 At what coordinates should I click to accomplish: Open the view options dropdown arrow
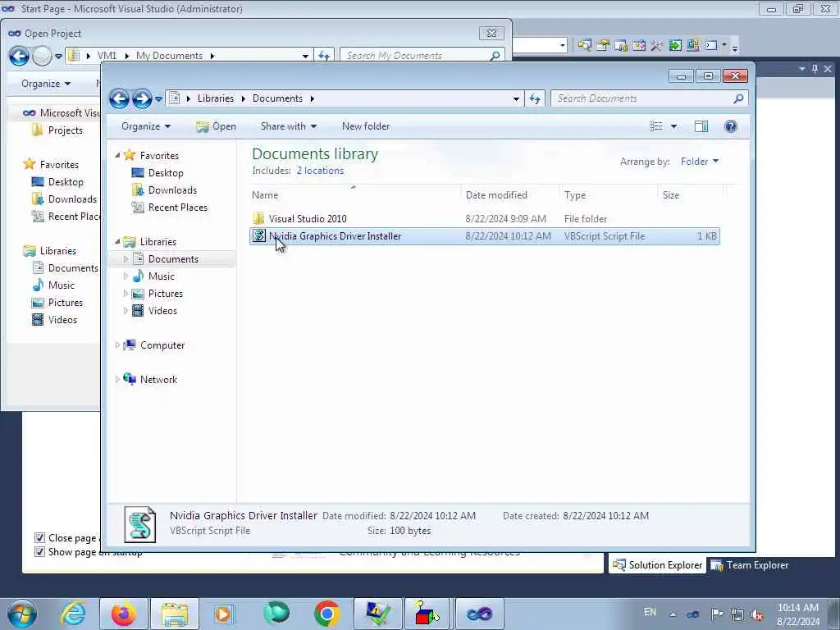click(x=674, y=126)
